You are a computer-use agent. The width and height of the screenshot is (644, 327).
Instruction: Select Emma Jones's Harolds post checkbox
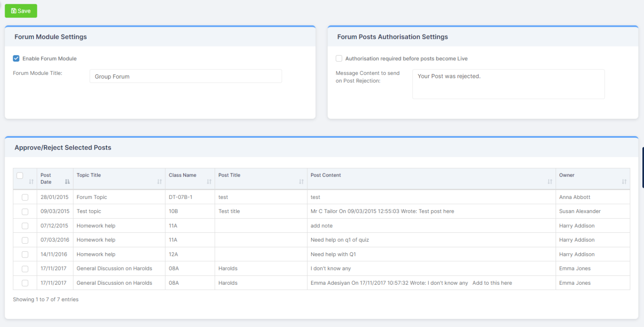click(x=25, y=268)
